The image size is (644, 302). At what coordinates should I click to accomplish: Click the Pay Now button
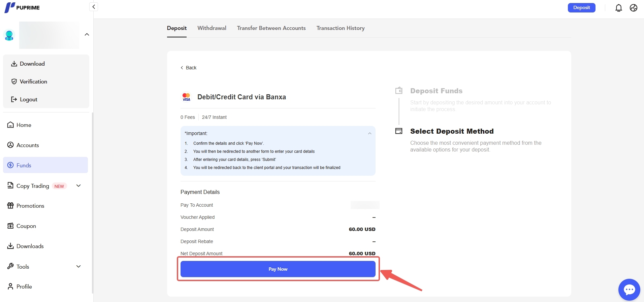tap(278, 269)
